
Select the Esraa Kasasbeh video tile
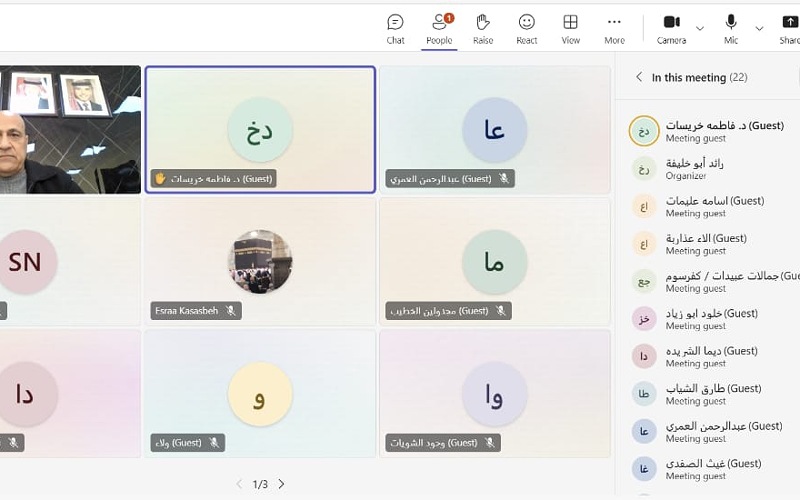[260, 261]
